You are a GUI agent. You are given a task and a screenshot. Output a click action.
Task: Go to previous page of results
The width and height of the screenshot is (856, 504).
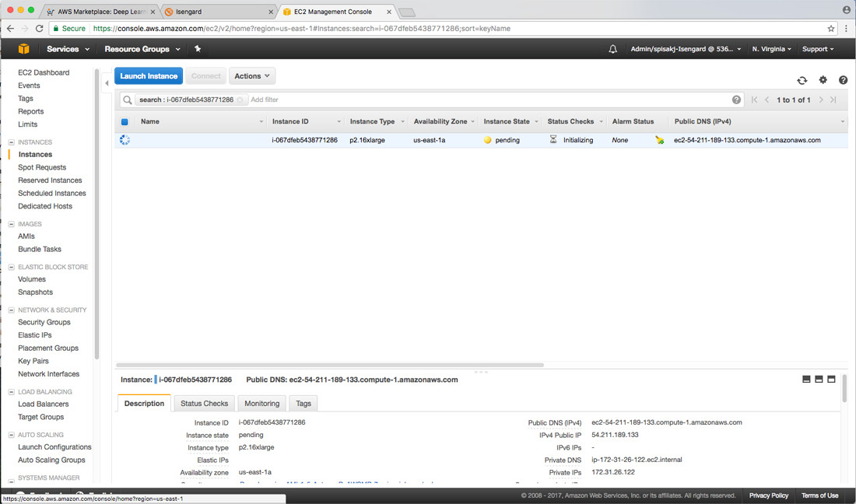tap(767, 100)
